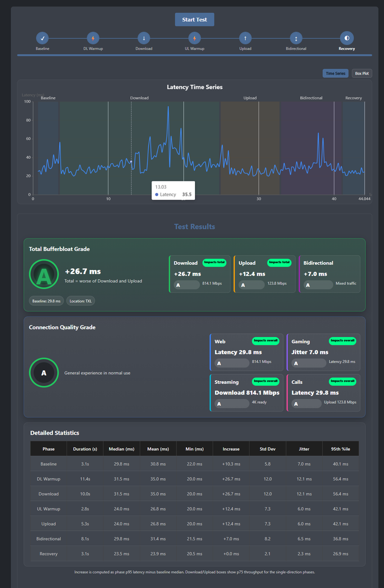Viewport: 384px width, 588px height.
Task: Select the Bidirectional arrows step icon
Action: click(x=296, y=38)
